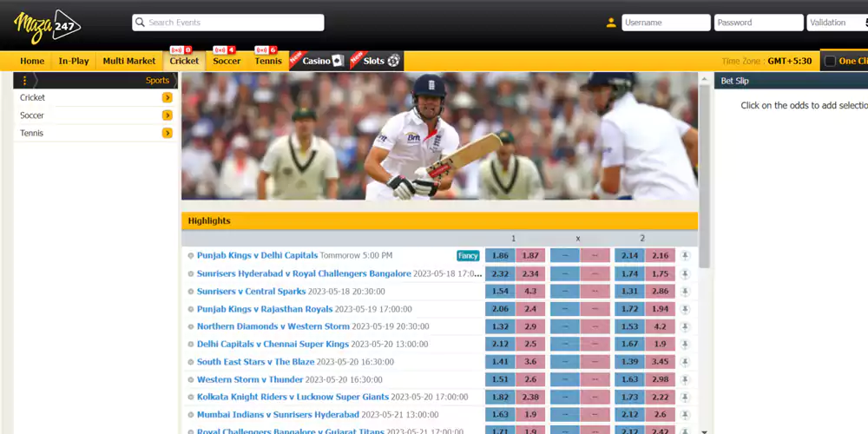Expand the Soccer sidebar arrow

coord(168,115)
